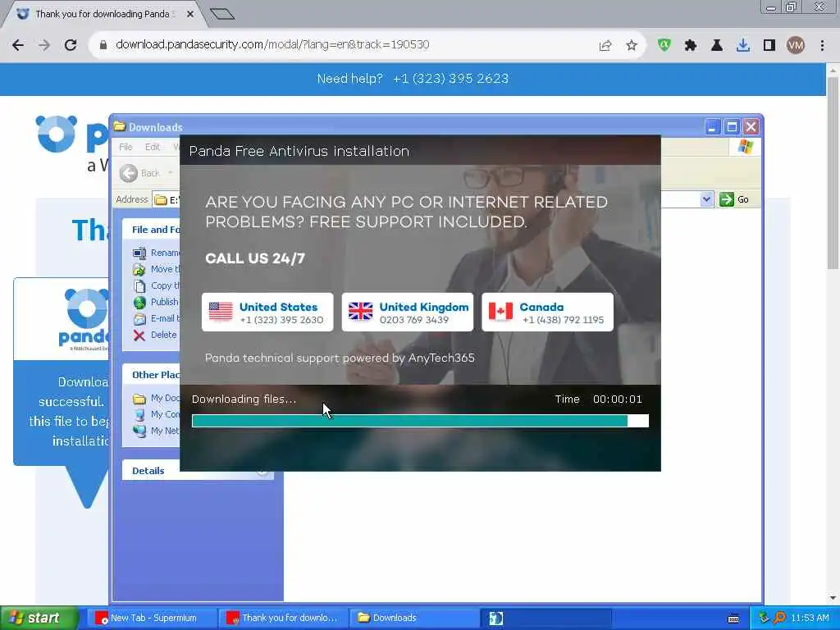Image resolution: width=840 pixels, height=630 pixels.
Task: Toggle the browser side panel icon
Action: coord(769,46)
